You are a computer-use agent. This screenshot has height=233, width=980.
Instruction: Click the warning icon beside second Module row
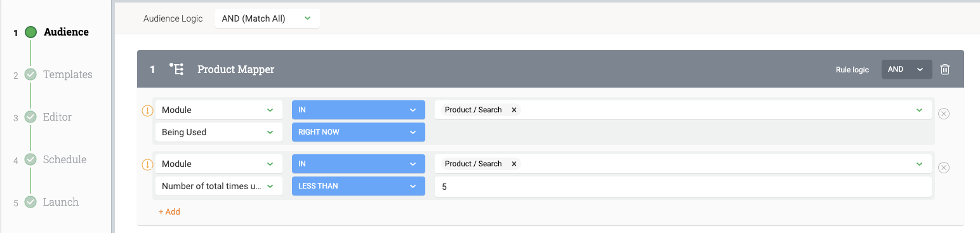pyautogui.click(x=147, y=164)
